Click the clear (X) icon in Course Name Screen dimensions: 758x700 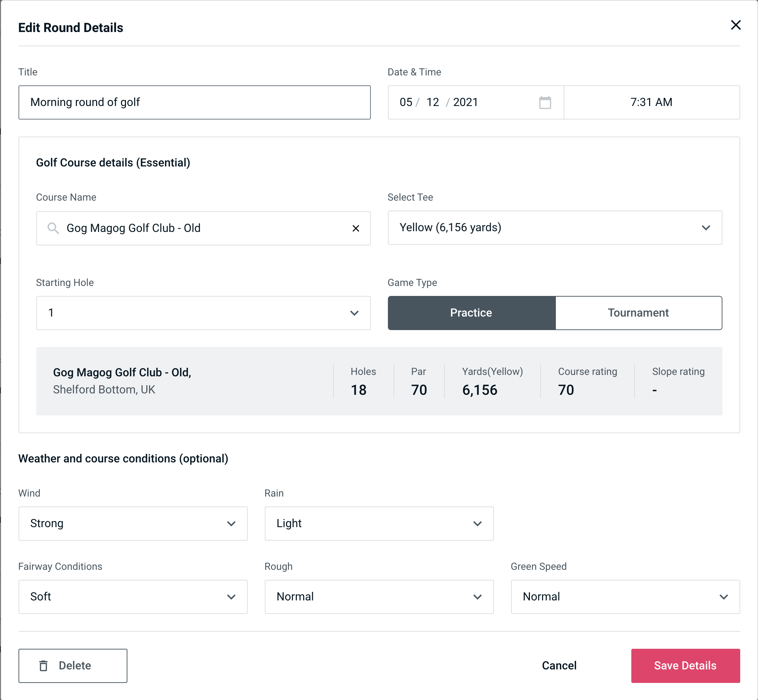pos(357,228)
